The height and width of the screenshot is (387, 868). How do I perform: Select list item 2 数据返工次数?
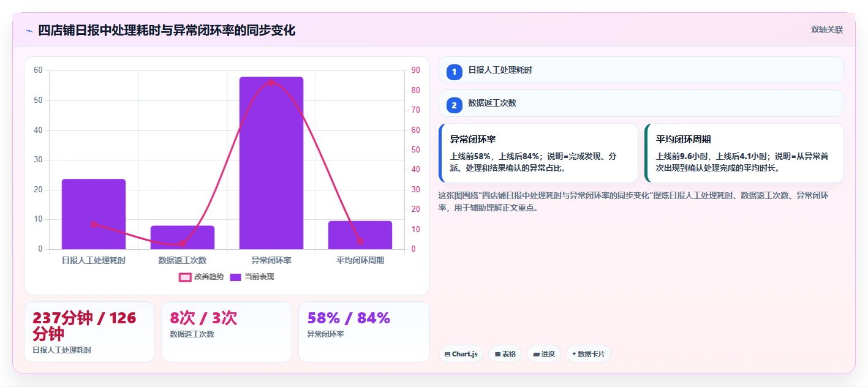pos(641,103)
